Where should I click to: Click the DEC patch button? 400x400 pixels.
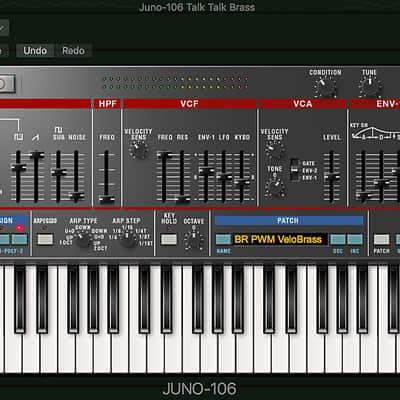click(338, 239)
